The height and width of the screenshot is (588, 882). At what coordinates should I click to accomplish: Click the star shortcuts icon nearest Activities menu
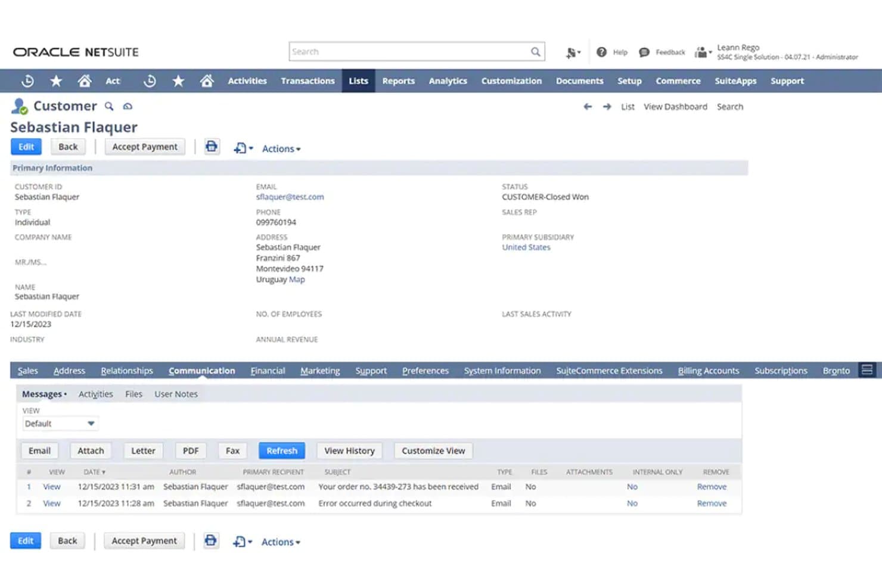coord(178,80)
